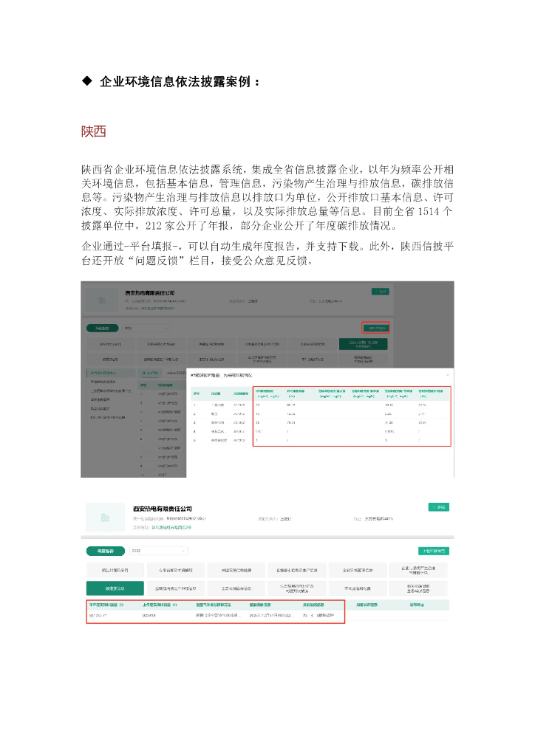Screen dimensions: 535x756
Task: Click the green registered address link, lower screenshot
Action: 171,527
